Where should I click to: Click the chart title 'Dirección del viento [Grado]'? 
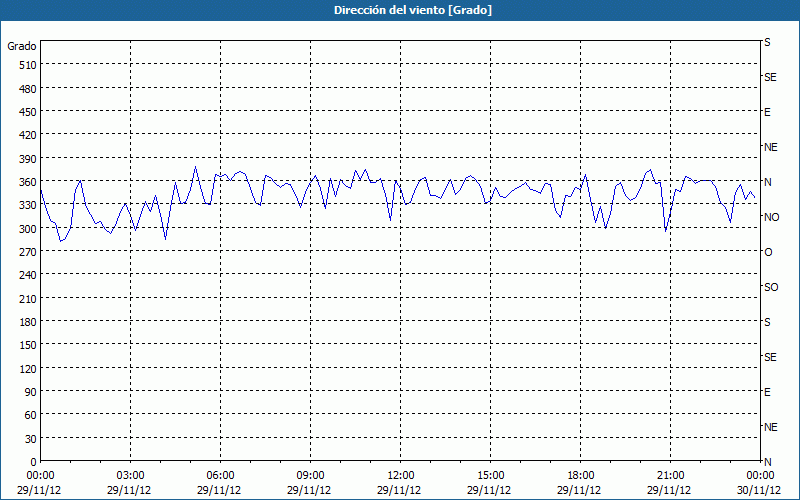point(413,10)
